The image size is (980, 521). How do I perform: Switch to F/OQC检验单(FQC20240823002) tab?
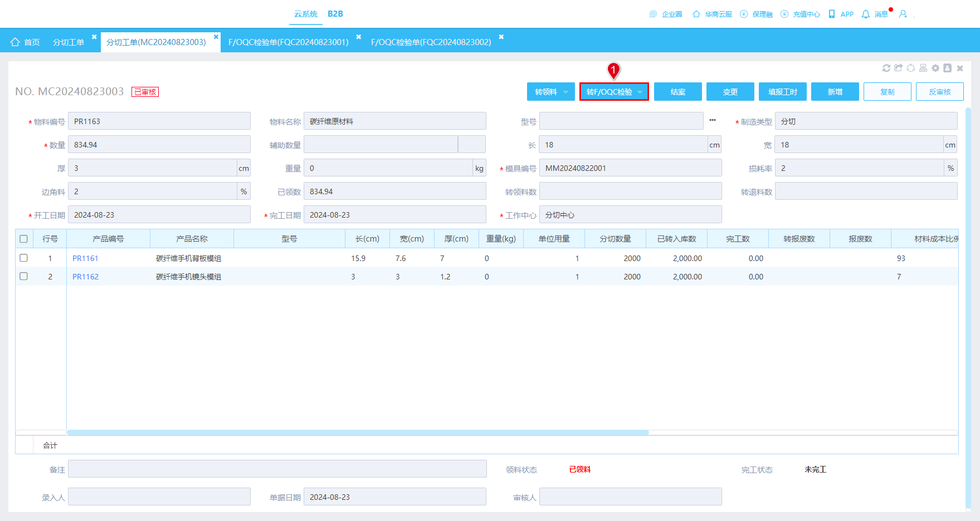431,42
